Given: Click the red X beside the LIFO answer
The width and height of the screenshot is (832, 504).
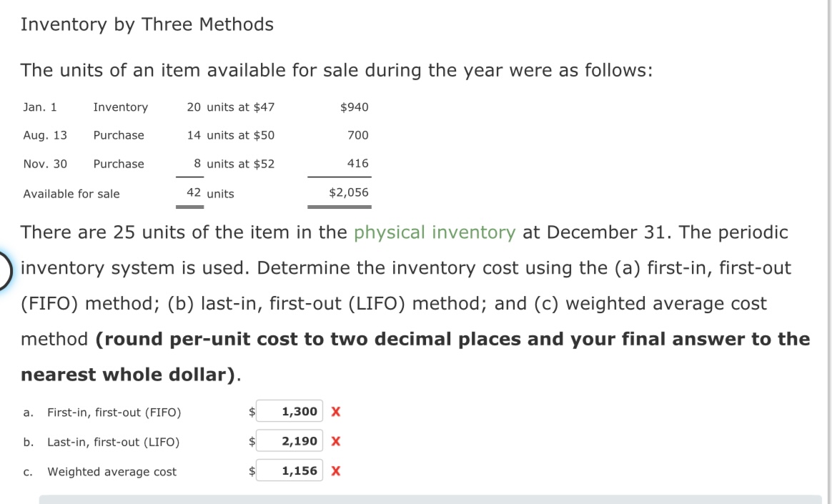Looking at the screenshot, I should pos(335,441).
